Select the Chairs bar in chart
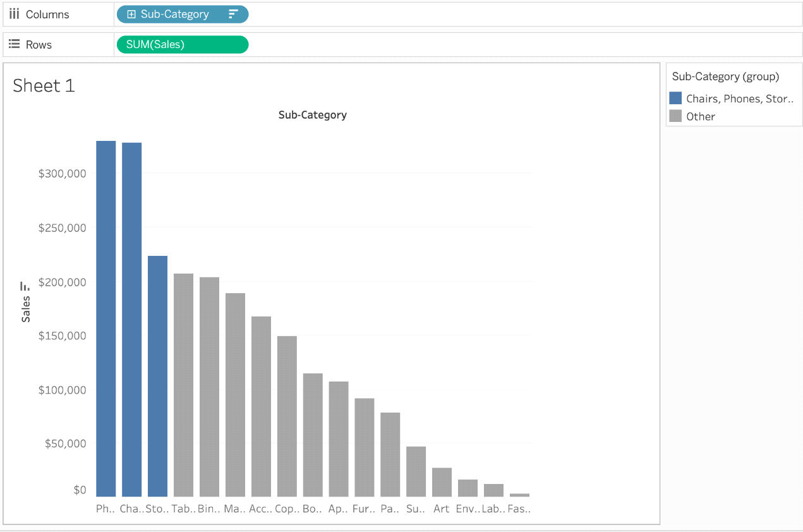Screen dimensions: 803x532 coord(132,320)
